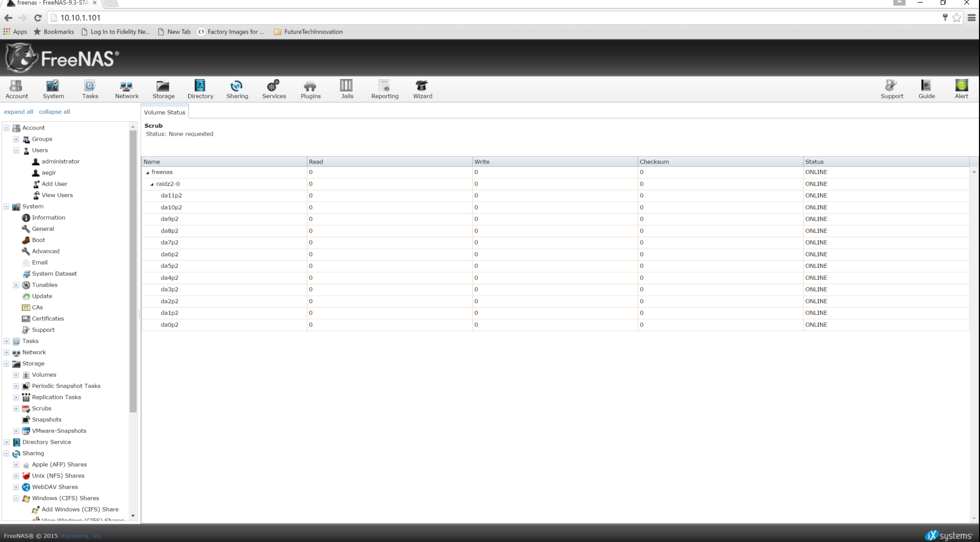Click the sidebar scroll down arrow

click(133, 516)
